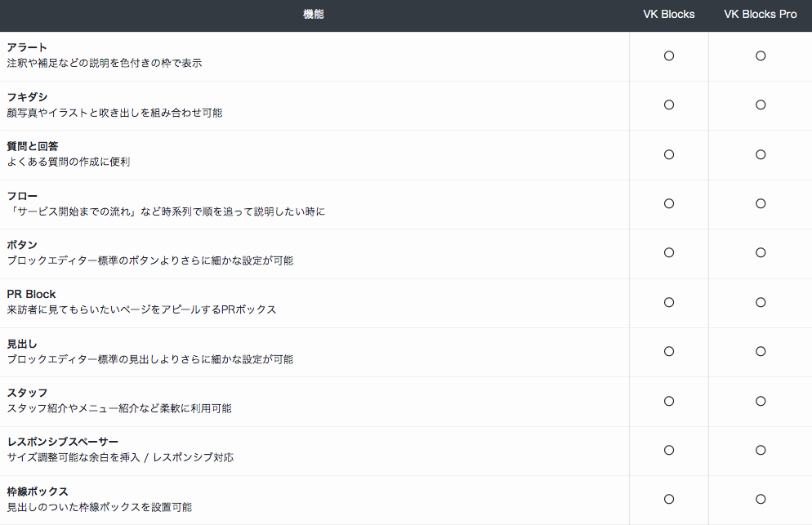Viewport: 812px width, 525px height.
Task: Click description 顔写真やイラストと吹き出しを組み合わせ可能
Action: tap(114, 113)
